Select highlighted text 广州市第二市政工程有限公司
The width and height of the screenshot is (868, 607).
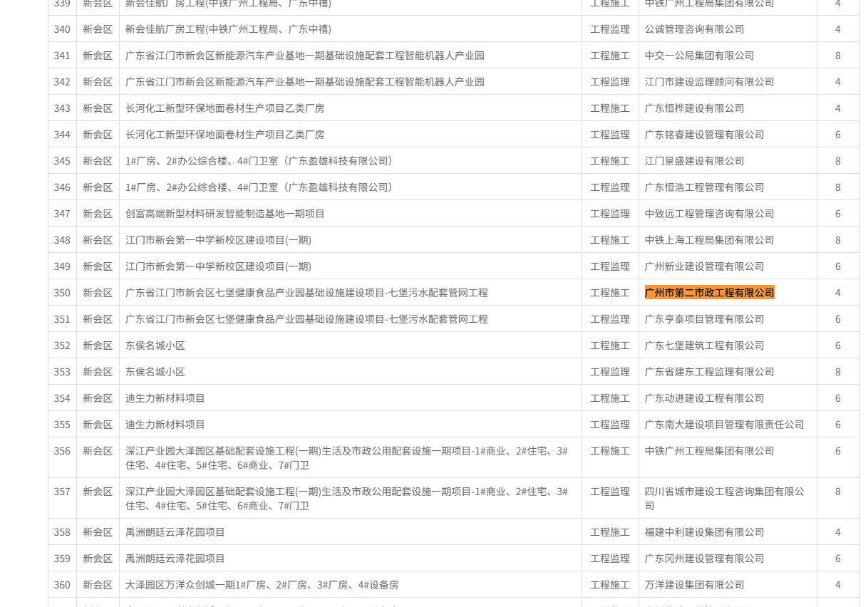point(709,293)
